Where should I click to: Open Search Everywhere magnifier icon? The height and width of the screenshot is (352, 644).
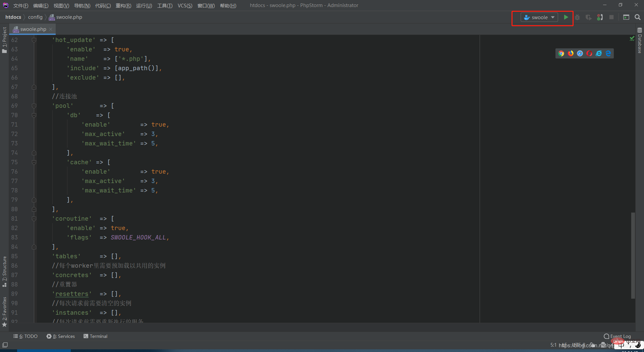click(638, 17)
